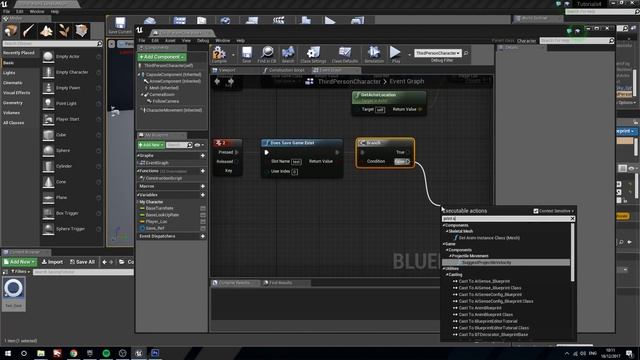Open File menu in blueprint editor

(142, 41)
